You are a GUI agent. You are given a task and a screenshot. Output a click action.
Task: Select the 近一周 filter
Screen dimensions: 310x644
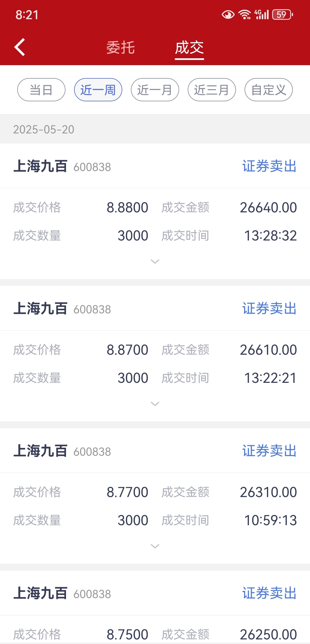point(98,90)
